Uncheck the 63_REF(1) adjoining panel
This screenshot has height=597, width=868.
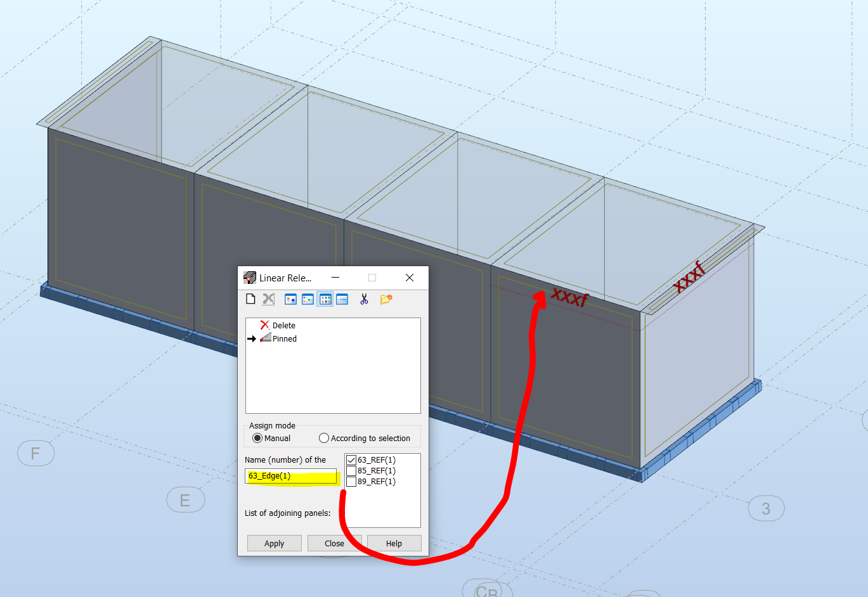(x=351, y=459)
